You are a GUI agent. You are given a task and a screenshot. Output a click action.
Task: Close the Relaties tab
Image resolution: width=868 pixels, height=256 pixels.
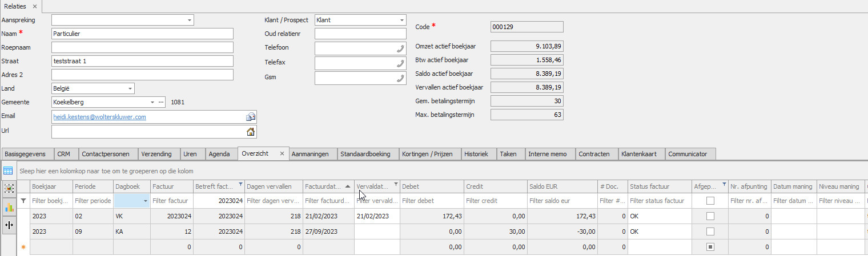point(34,6)
